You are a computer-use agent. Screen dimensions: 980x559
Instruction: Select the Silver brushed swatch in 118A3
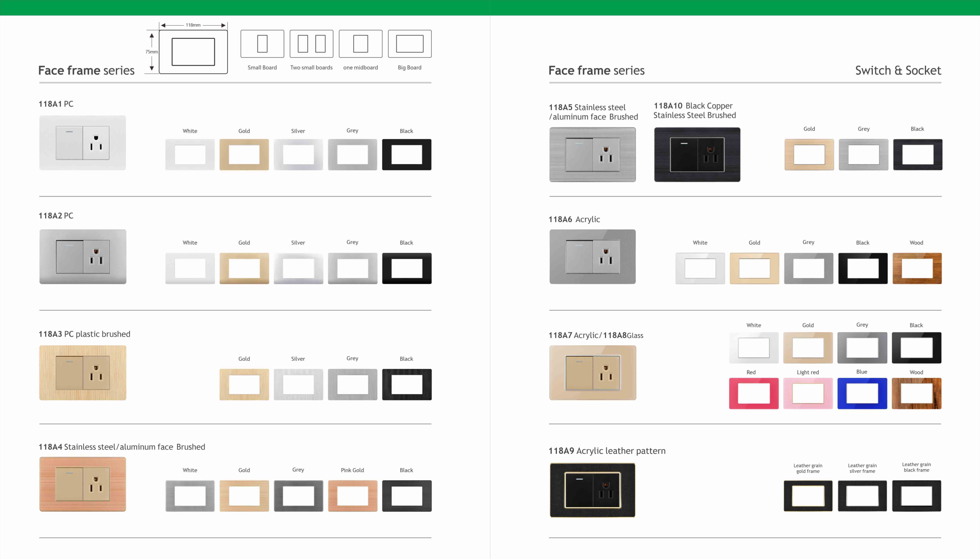coord(298,384)
